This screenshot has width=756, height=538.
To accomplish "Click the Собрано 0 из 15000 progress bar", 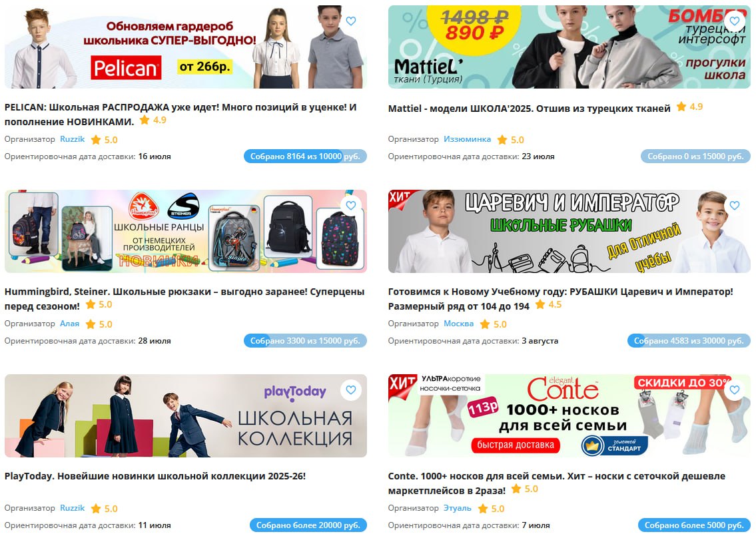I will tap(695, 156).
